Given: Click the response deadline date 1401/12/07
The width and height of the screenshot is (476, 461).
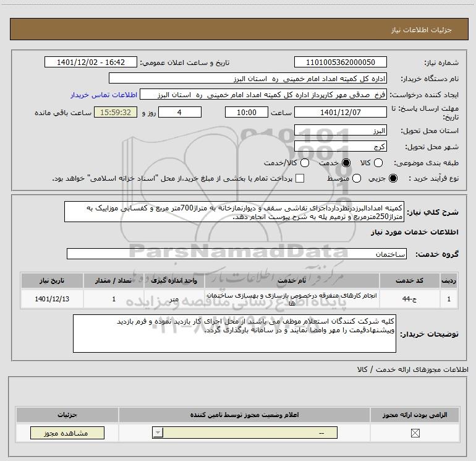Looking at the screenshot, I should coord(340,112).
